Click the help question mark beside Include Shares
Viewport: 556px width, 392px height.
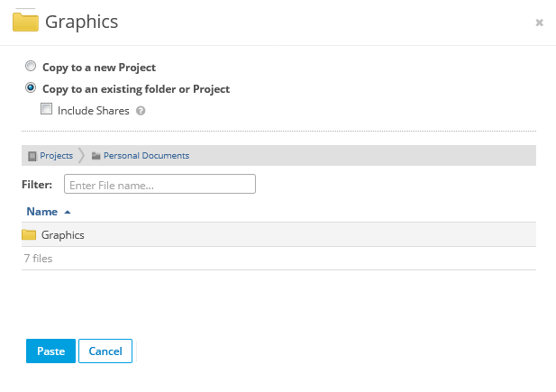pyautogui.click(x=141, y=111)
